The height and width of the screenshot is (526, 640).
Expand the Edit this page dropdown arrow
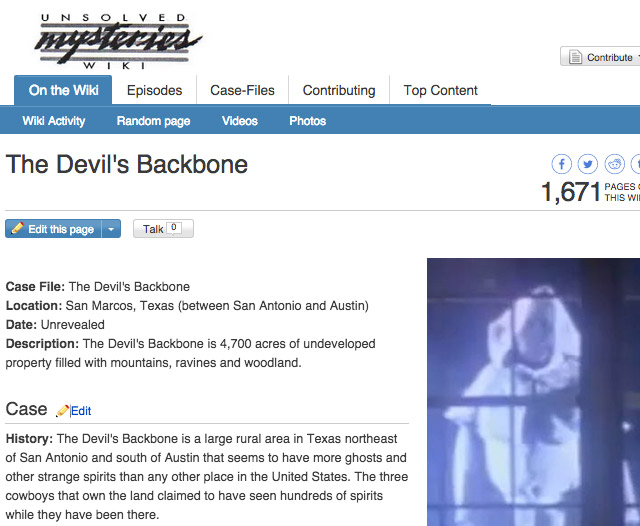pos(111,229)
